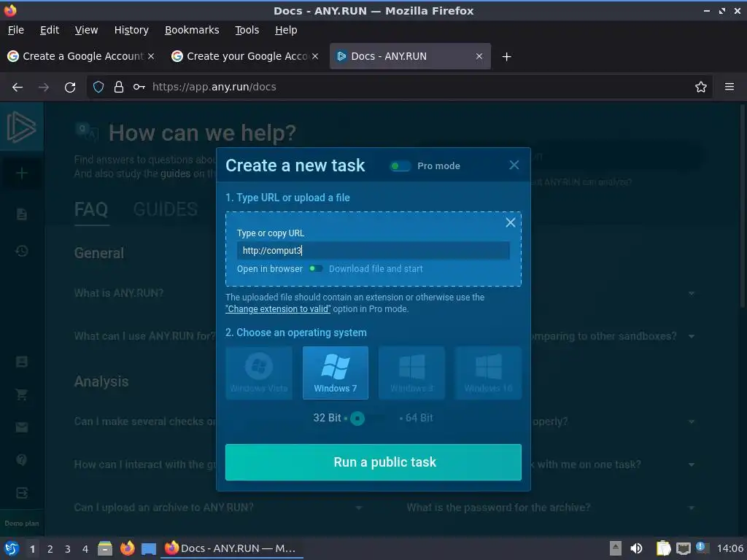Switch the 32 Bit / 64 Bit selector
This screenshot has height=560, width=747.
[365, 419]
